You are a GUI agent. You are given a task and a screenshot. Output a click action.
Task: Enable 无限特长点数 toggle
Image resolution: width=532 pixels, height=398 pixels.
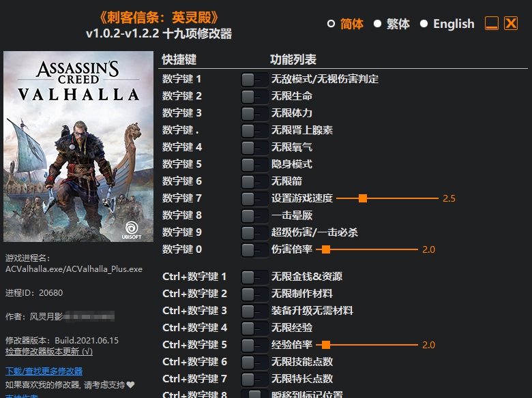[x=254, y=379]
